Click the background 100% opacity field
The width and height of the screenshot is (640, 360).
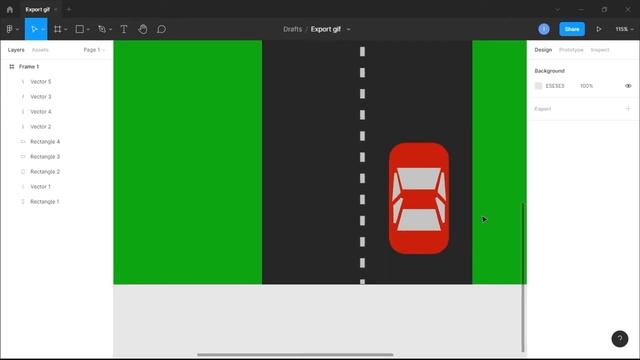click(587, 86)
